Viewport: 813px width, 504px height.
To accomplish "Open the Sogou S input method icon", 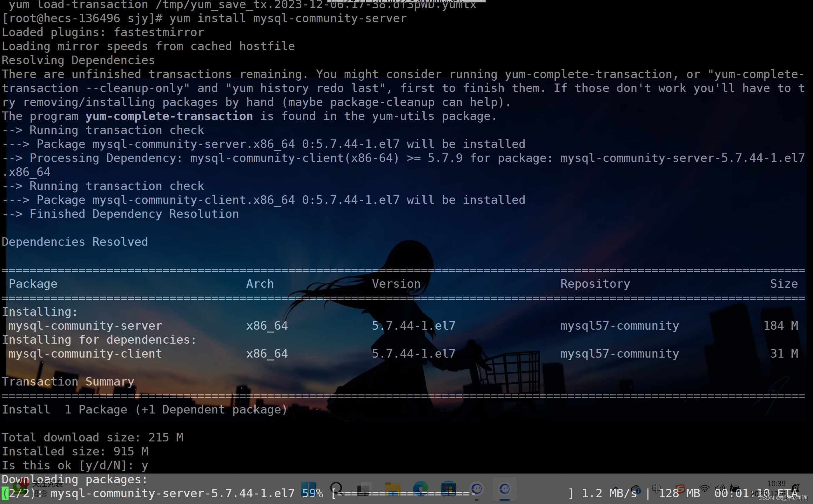I will [680, 489].
